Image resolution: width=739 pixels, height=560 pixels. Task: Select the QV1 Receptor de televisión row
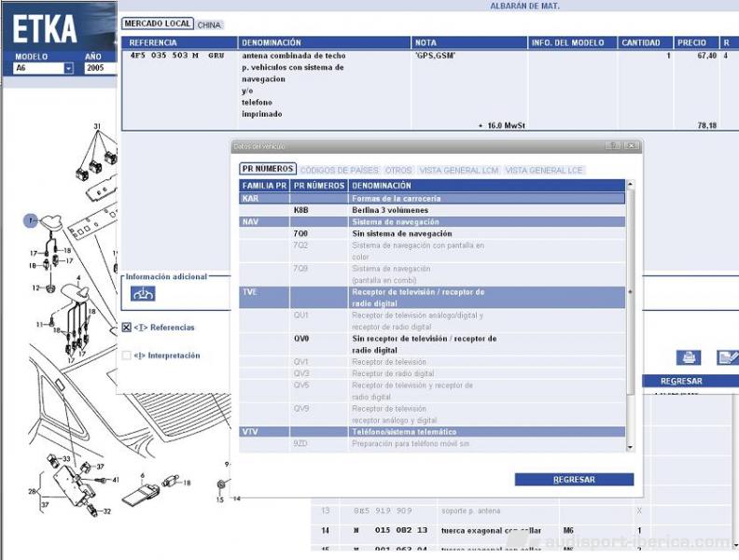tap(432, 362)
